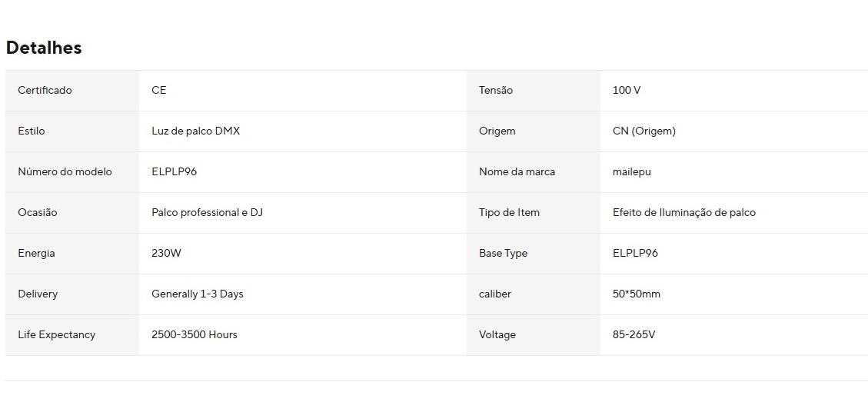868x402 pixels.
Task: Select the mailepu brand name
Action: (x=632, y=171)
